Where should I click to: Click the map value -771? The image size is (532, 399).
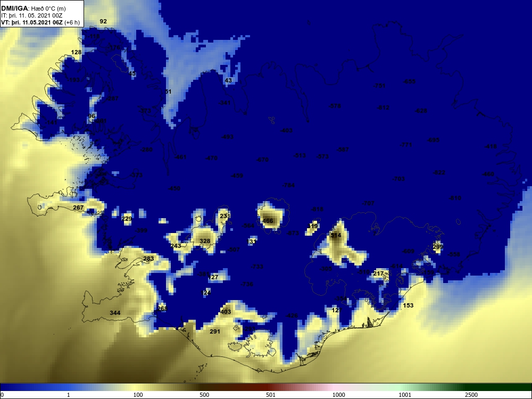[x=406, y=145]
